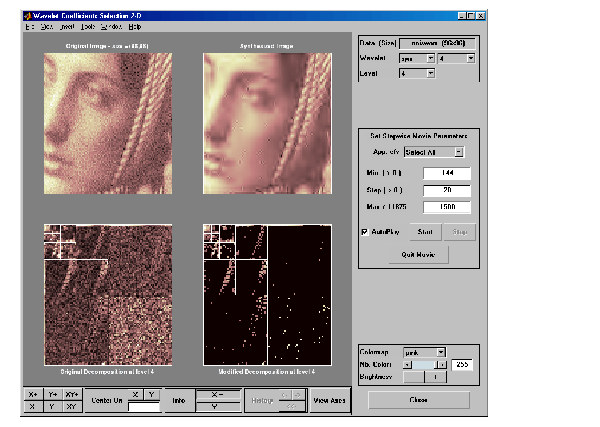Click the Data (Size) name field

click(437, 43)
